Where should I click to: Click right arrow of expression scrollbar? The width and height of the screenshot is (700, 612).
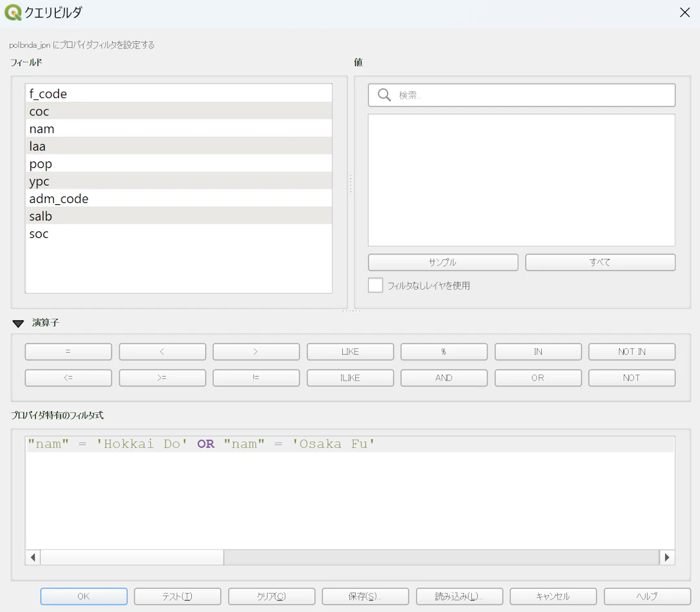(667, 557)
